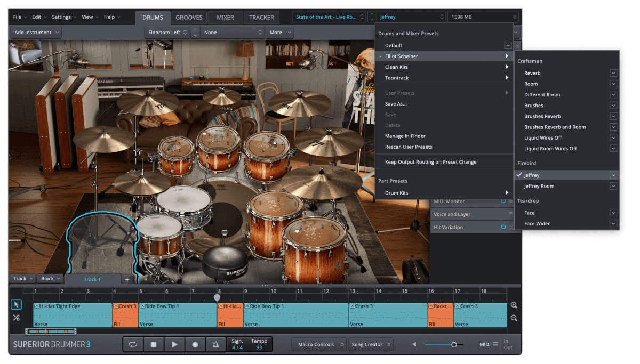Switch to the MIXER tab
640x364 pixels.
tap(225, 18)
